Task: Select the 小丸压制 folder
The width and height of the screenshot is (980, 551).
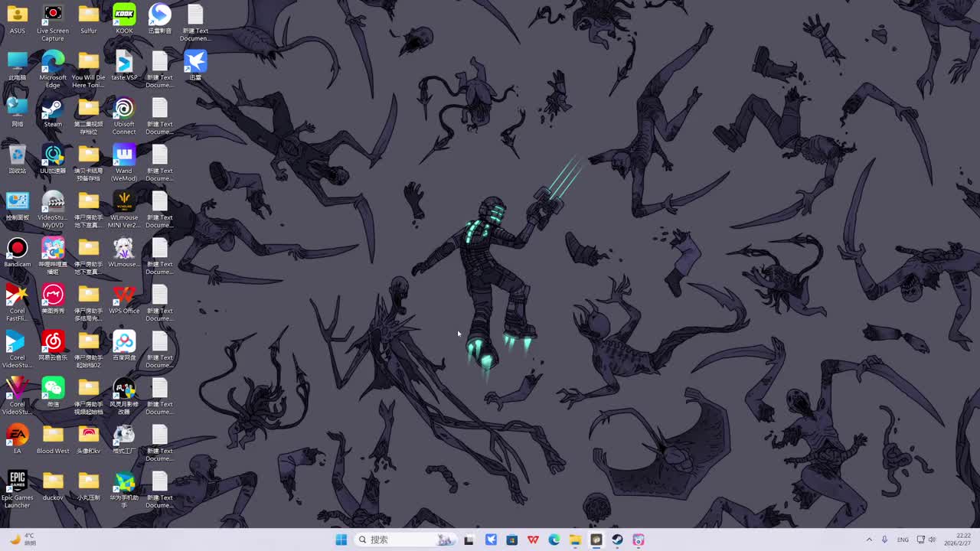Action: tap(89, 486)
